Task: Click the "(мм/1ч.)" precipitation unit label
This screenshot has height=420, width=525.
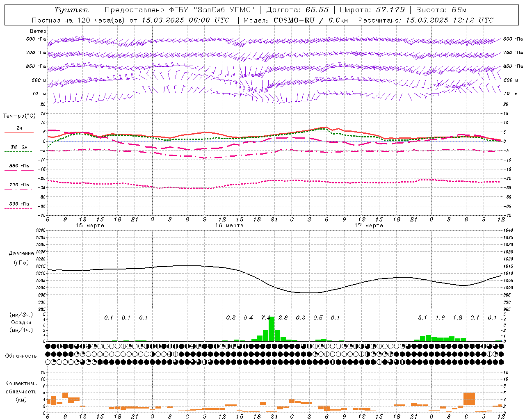Action: click(21, 330)
